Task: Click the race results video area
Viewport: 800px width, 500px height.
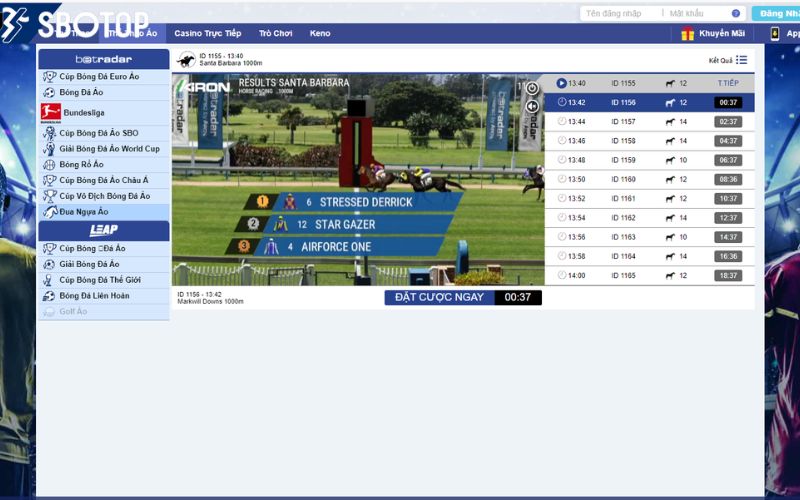Action: pos(358,180)
